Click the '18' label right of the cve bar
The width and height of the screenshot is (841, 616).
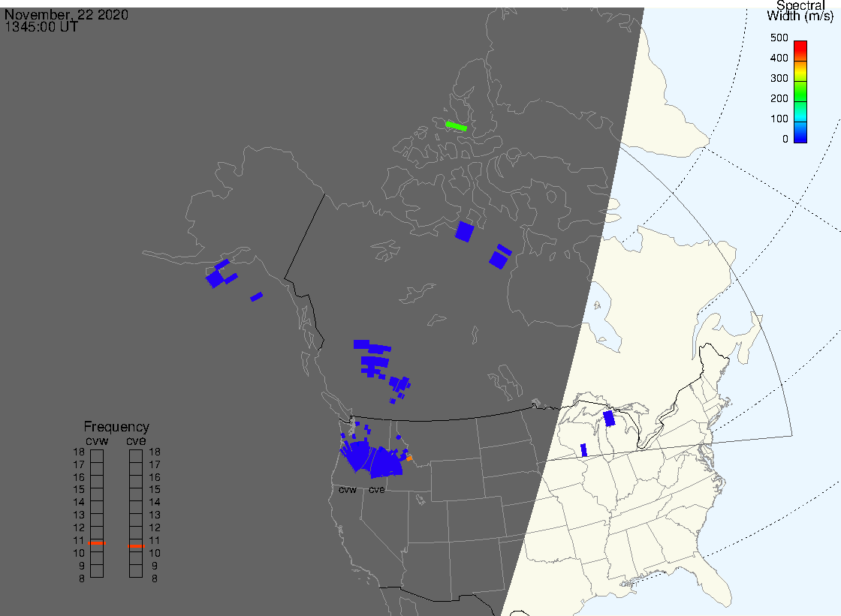tap(155, 452)
